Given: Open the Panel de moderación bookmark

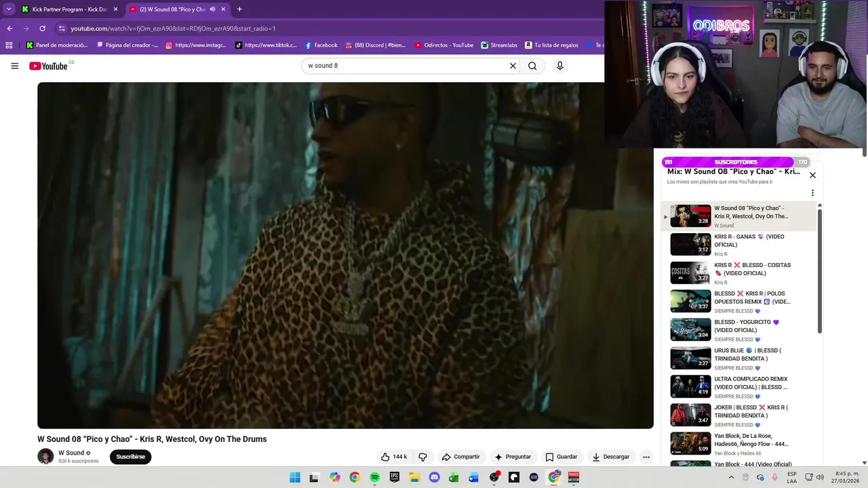Looking at the screenshot, I should click(x=57, y=45).
